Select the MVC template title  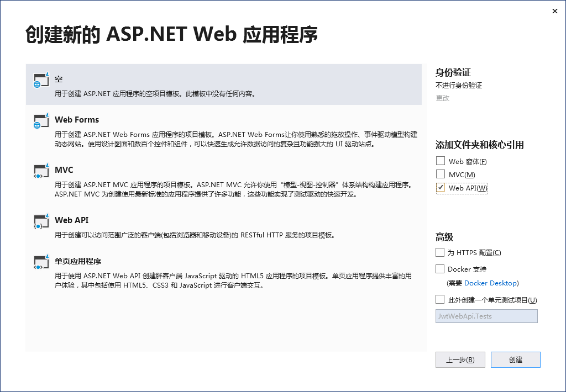tap(64, 170)
